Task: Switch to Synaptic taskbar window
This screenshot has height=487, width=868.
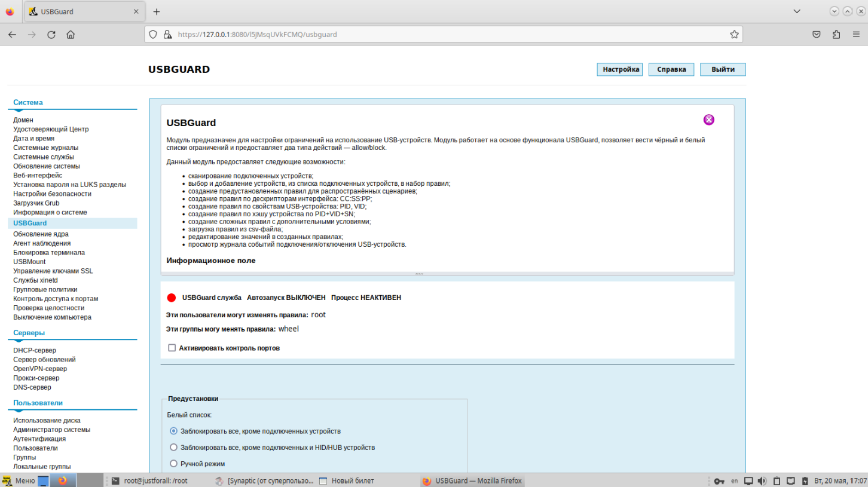Action: click(x=264, y=480)
